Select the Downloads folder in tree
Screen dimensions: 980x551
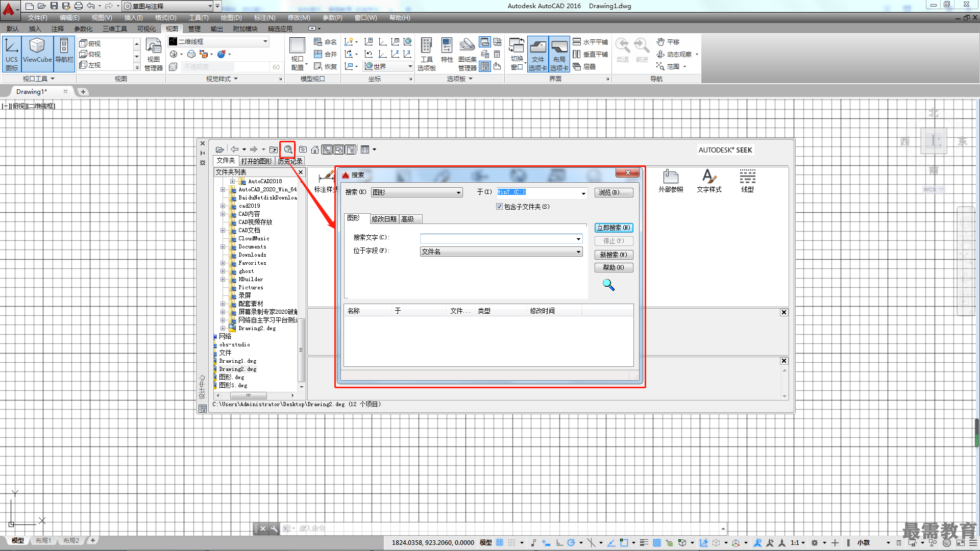click(252, 255)
